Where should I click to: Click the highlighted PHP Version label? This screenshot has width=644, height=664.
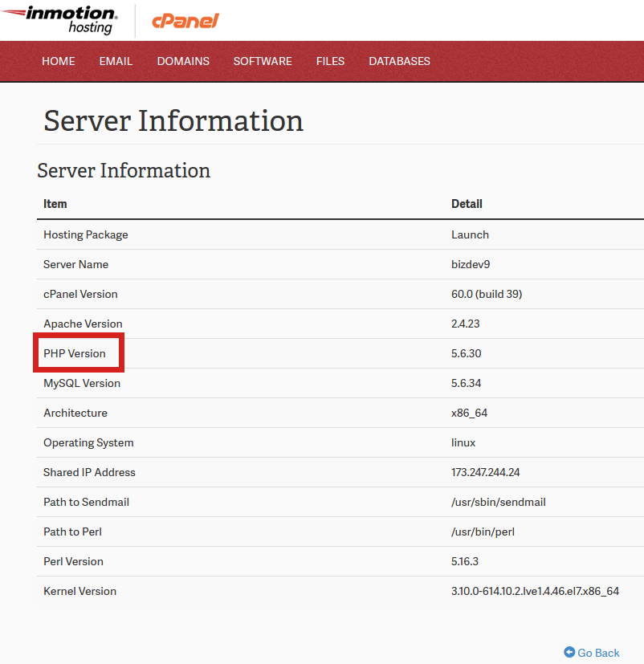(x=75, y=353)
